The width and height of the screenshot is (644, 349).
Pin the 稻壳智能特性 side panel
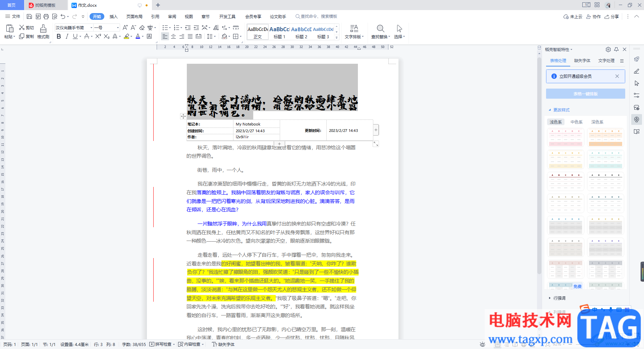point(616,49)
